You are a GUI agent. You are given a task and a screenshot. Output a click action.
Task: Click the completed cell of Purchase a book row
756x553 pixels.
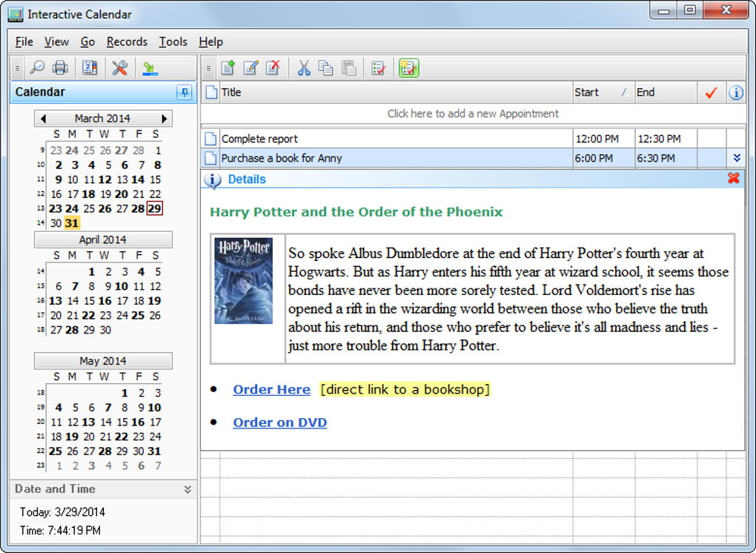(712, 158)
